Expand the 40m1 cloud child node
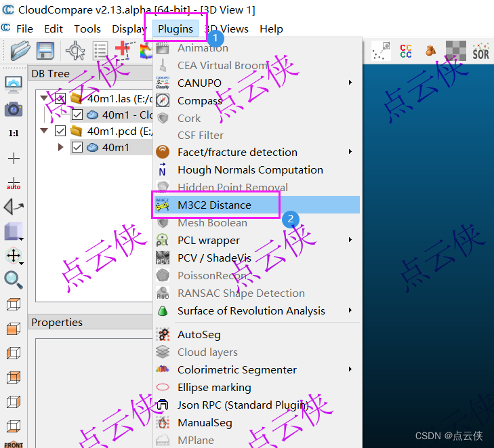 coord(61,147)
